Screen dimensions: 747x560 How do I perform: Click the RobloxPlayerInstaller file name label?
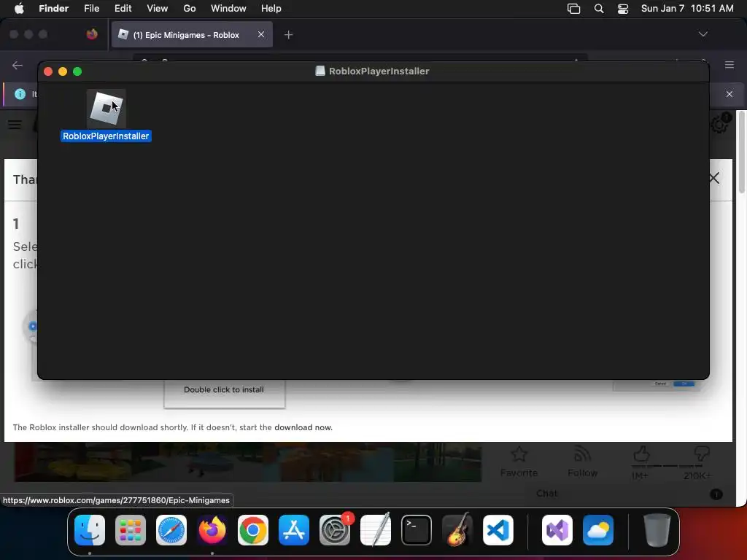tap(107, 136)
